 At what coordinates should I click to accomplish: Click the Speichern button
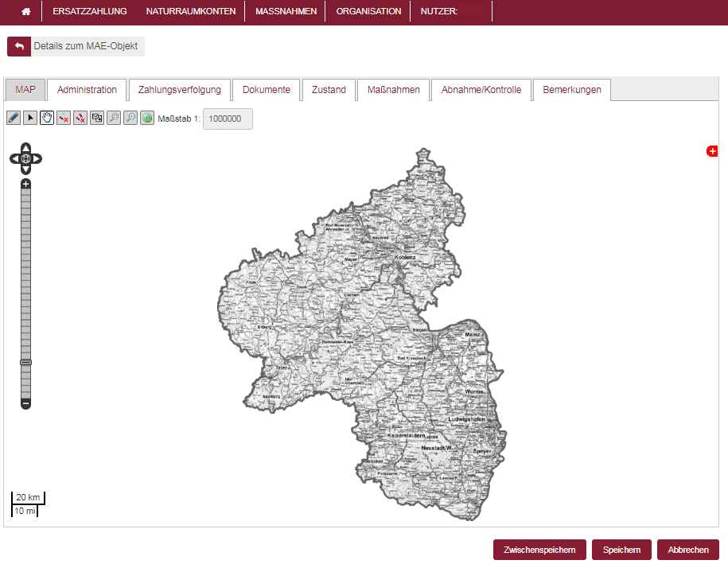621,550
